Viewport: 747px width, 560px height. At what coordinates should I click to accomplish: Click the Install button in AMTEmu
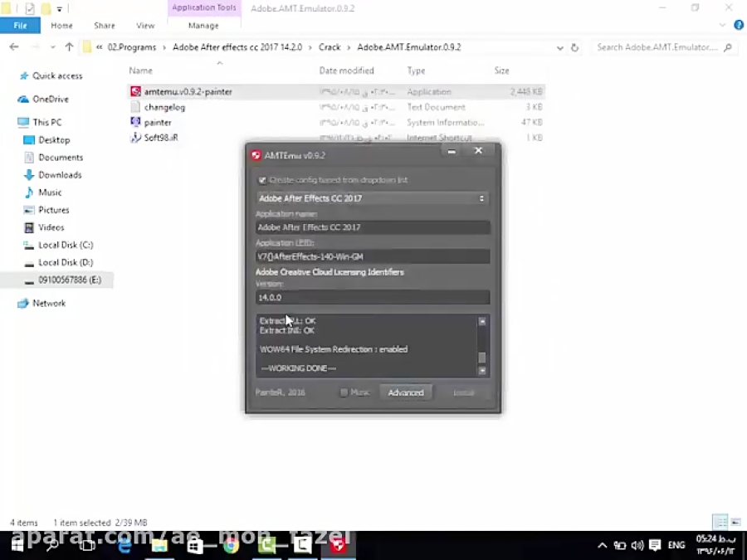tap(463, 393)
